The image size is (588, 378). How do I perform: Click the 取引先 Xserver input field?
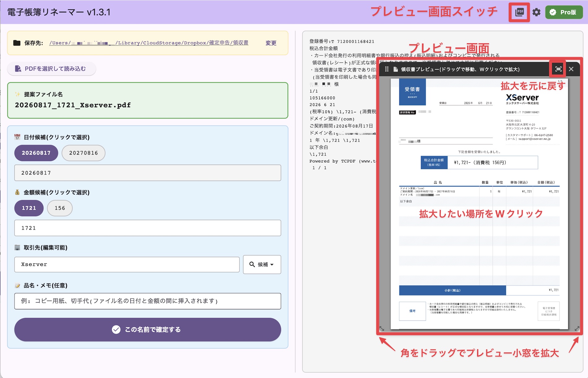(x=127, y=264)
